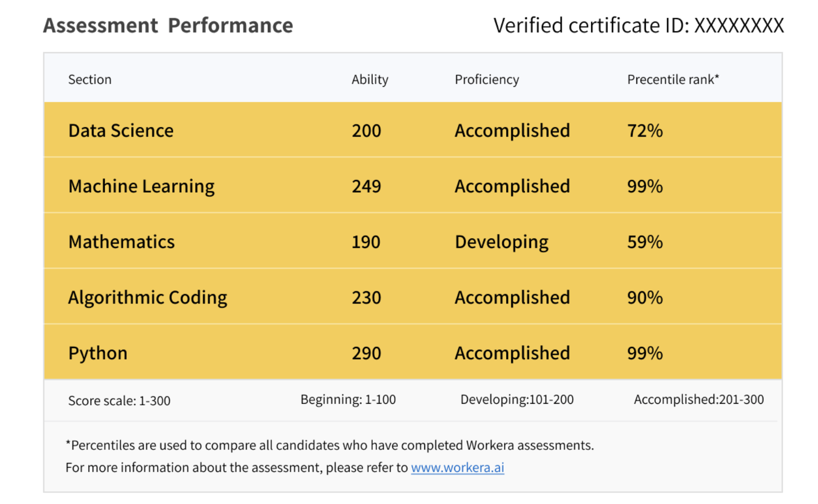Image resolution: width=818 pixels, height=504 pixels.
Task: Click the Accomplished:201-300 legend
Action: (x=699, y=400)
